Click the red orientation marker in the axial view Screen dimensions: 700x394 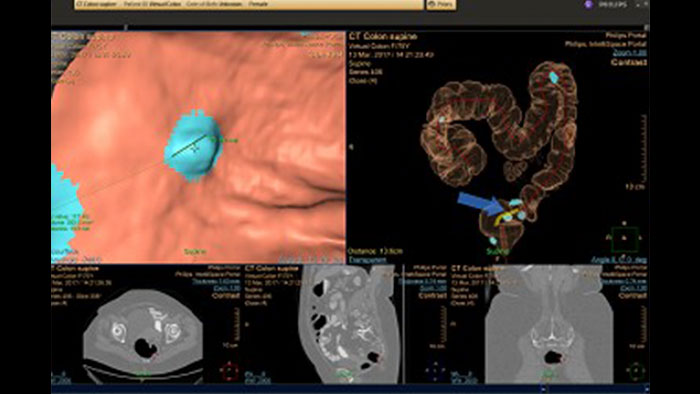(229, 370)
